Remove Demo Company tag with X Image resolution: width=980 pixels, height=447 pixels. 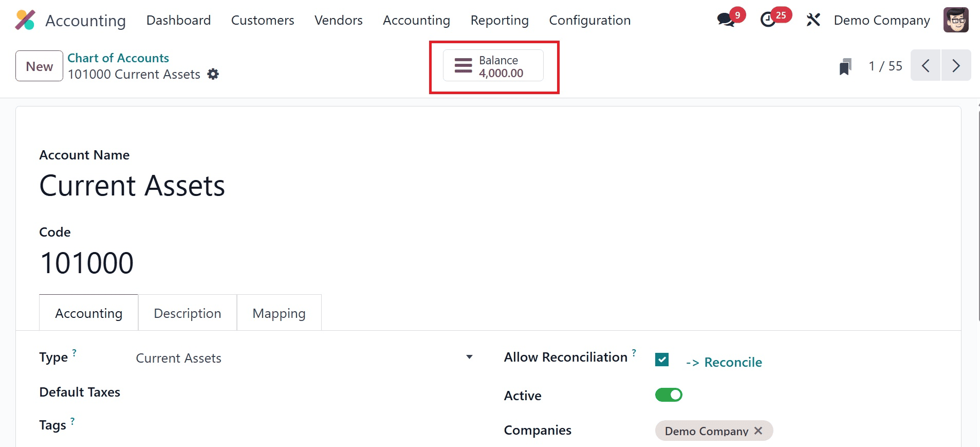pos(759,431)
